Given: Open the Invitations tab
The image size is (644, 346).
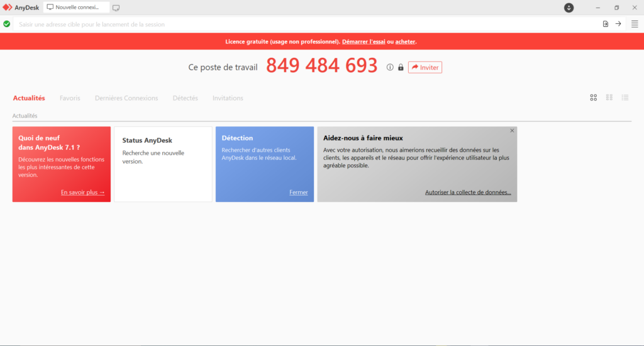Looking at the screenshot, I should click(x=228, y=98).
